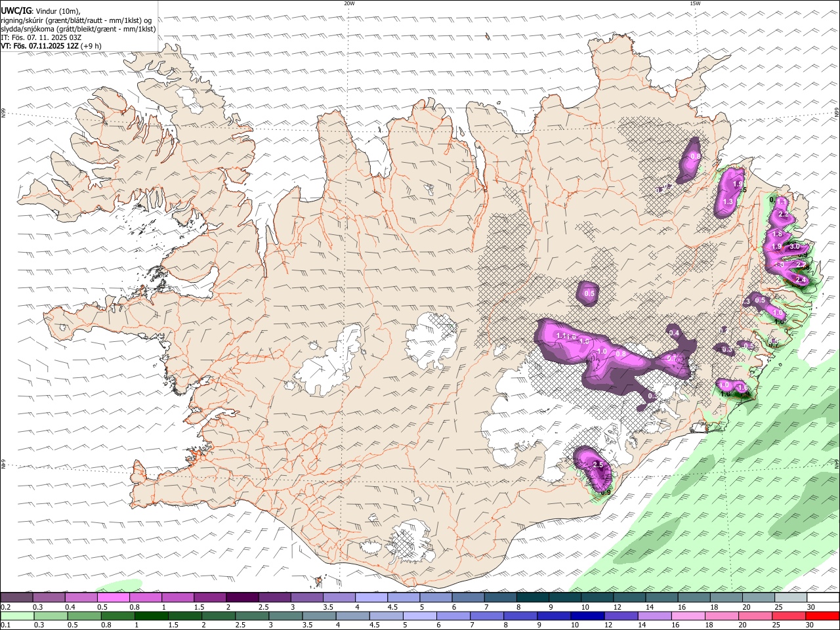Screen dimensions: 840x630
Task: Pick the lower legend palest green swatch at 0.1
Action: click(x=17, y=616)
